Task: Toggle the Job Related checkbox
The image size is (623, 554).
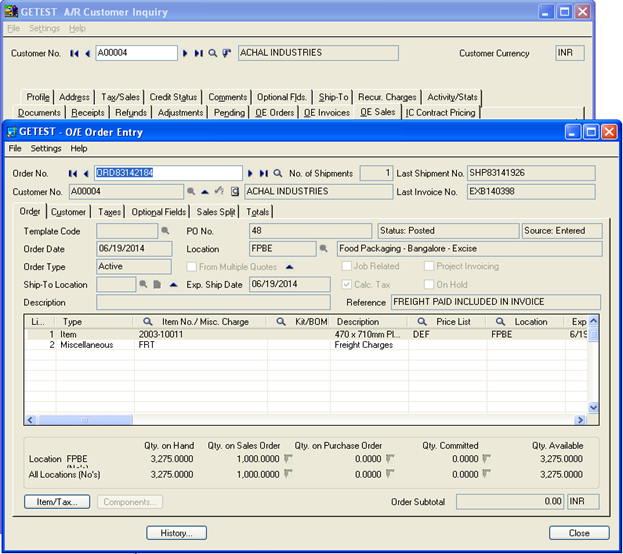Action: tap(346, 267)
